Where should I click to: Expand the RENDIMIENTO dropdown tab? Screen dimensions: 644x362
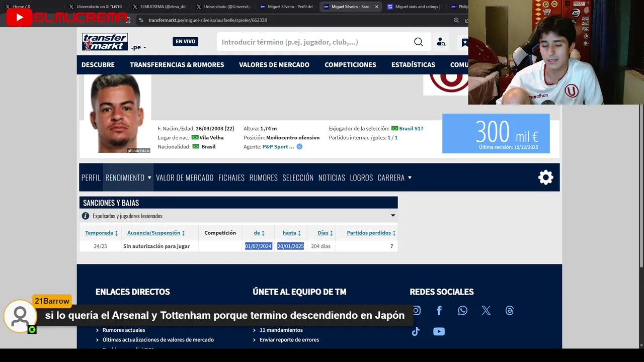point(128,177)
